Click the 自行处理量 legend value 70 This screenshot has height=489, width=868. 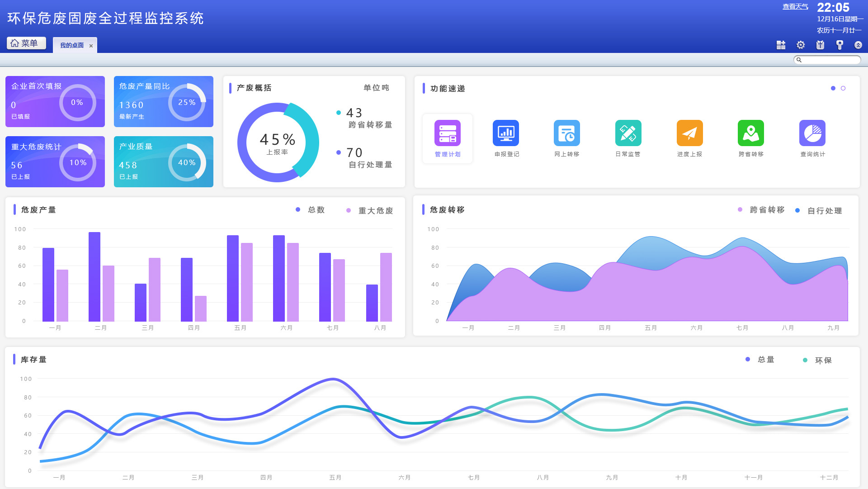click(x=354, y=153)
